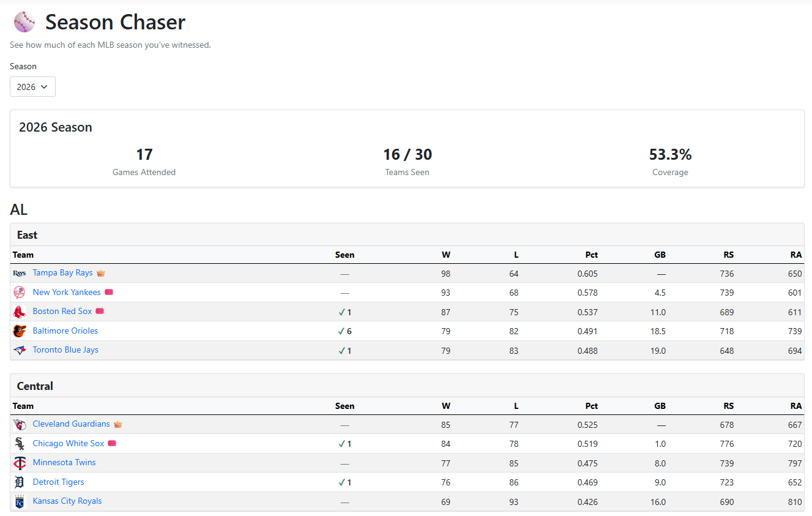Click the East division heading
812x516 pixels.
click(27, 235)
